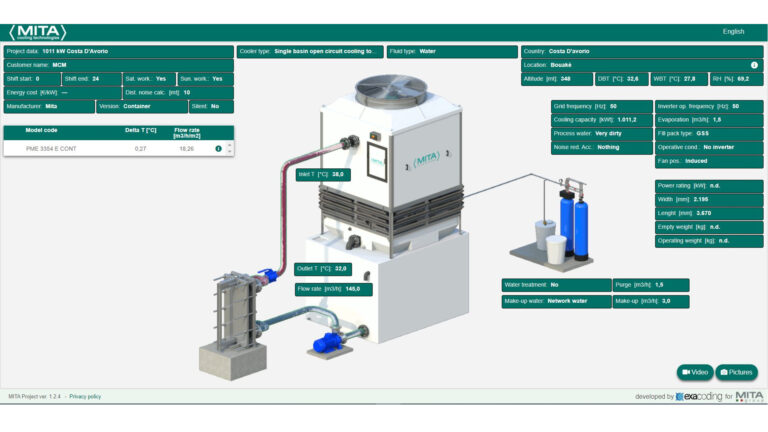
Task: Click the Delta T column header
Action: pyautogui.click(x=141, y=130)
